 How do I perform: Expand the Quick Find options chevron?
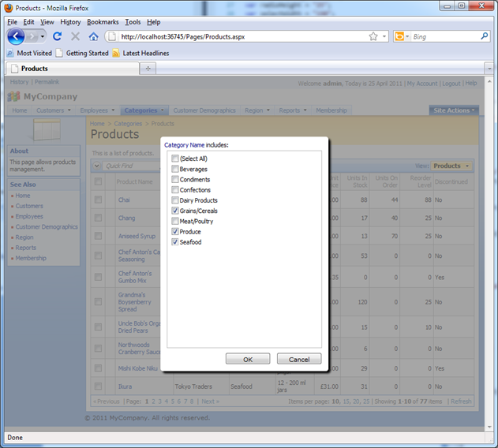pyautogui.click(x=97, y=166)
